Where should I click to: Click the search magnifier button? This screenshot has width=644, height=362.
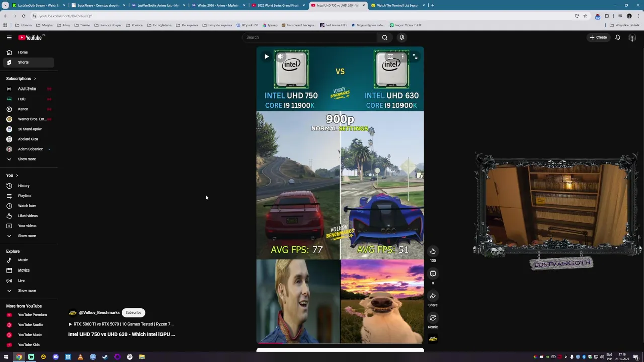pyautogui.click(x=385, y=37)
